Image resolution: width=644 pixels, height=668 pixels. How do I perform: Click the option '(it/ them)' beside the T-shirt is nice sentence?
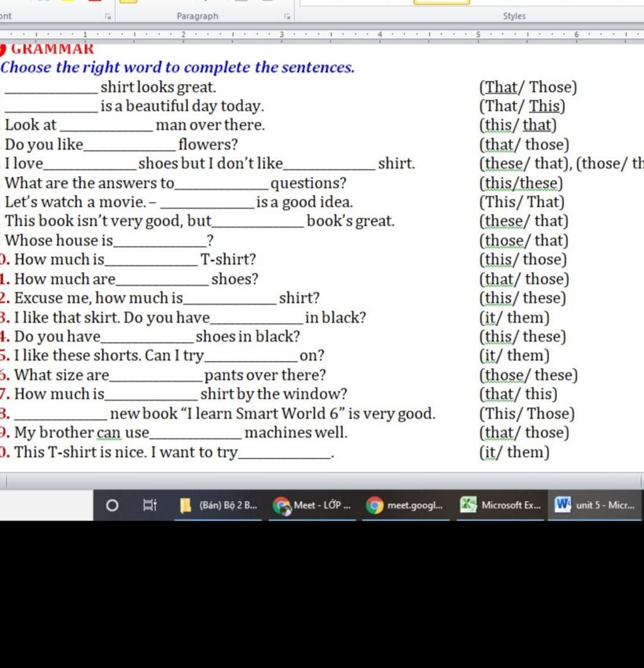coord(514,452)
